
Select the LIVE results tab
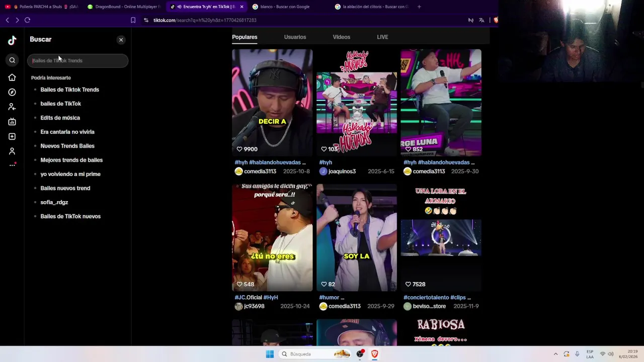[382, 37]
